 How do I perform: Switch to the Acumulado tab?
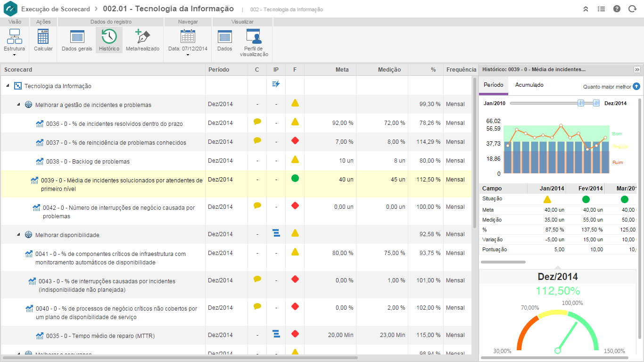pyautogui.click(x=529, y=85)
